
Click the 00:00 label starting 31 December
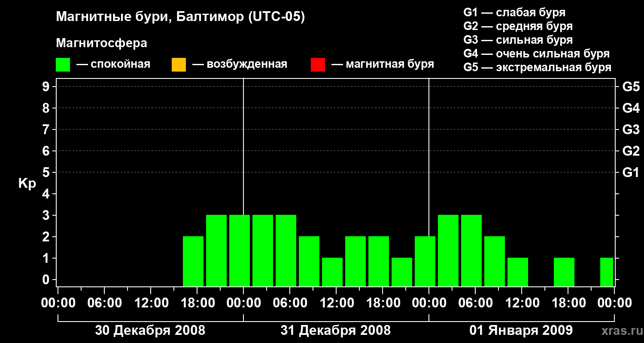coord(243,303)
